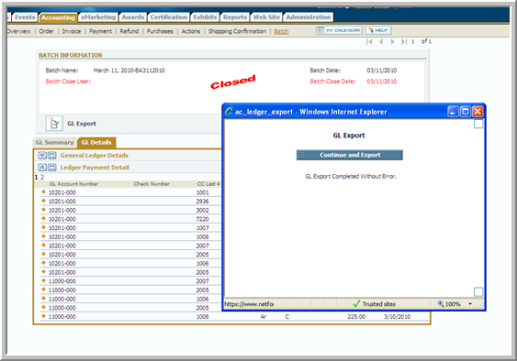Collapse General Ledger Details section

tap(42, 155)
